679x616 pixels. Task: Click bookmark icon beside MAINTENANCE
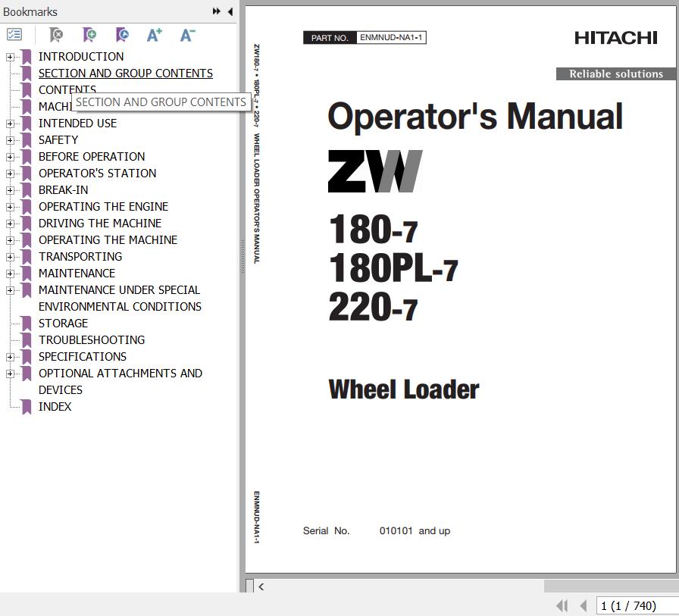click(27, 274)
